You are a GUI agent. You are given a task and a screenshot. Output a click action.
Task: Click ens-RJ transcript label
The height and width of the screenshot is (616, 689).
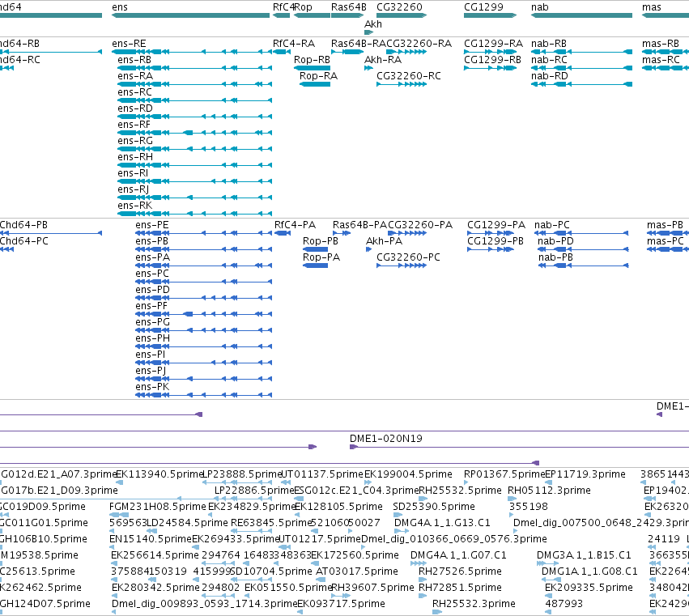click(x=133, y=189)
